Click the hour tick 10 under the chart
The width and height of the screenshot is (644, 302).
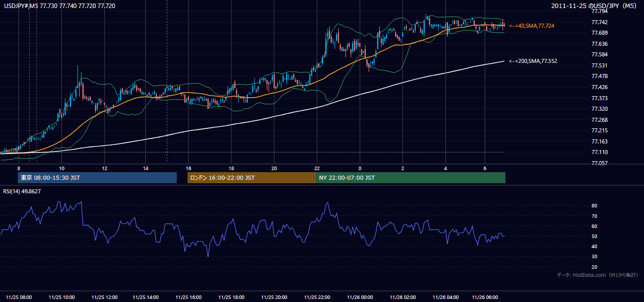pyautogui.click(x=61, y=168)
